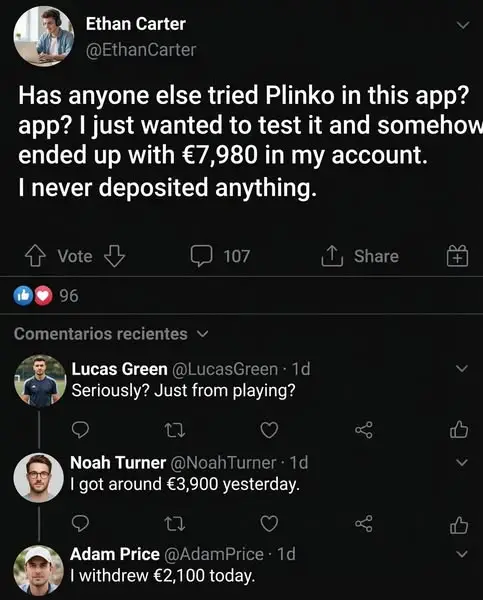Downvote Ethan Carter's post
The image size is (483, 600).
pos(115,256)
